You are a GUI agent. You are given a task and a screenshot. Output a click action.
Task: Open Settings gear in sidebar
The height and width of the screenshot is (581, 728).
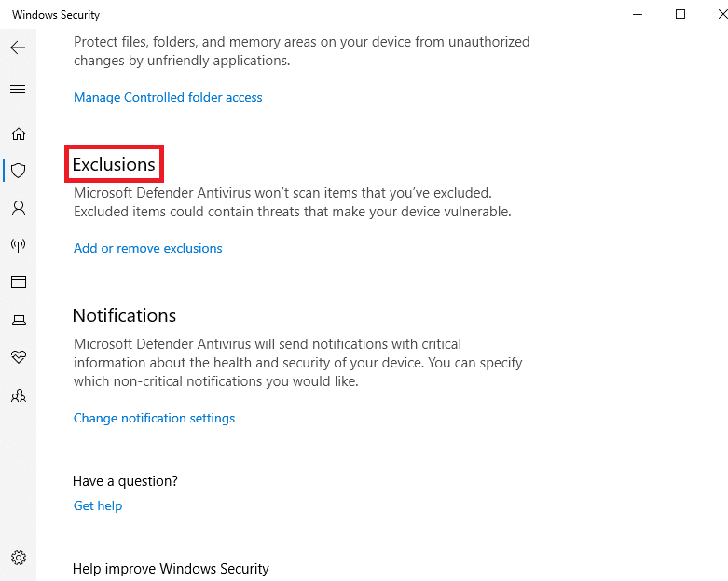pos(19,558)
